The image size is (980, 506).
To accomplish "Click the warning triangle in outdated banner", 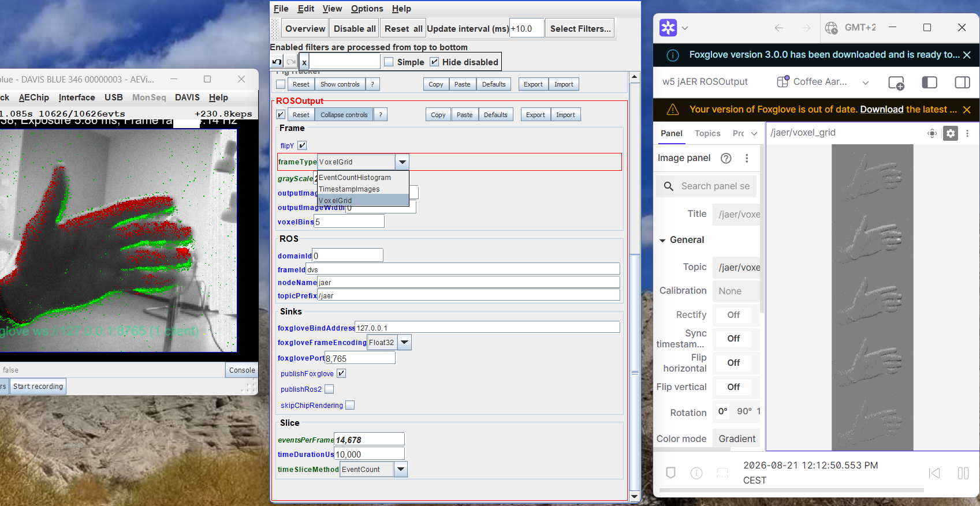I will 673,110.
